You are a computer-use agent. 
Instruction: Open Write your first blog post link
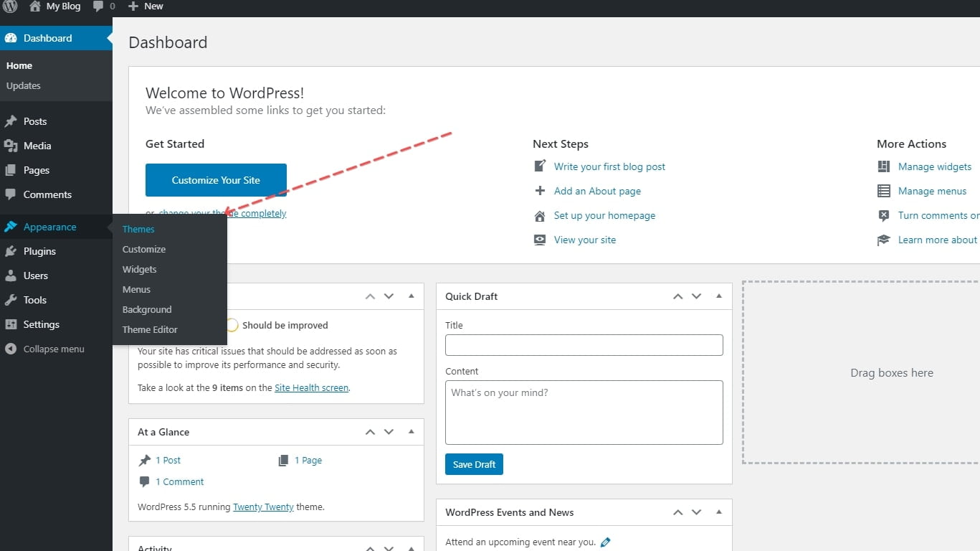(609, 166)
